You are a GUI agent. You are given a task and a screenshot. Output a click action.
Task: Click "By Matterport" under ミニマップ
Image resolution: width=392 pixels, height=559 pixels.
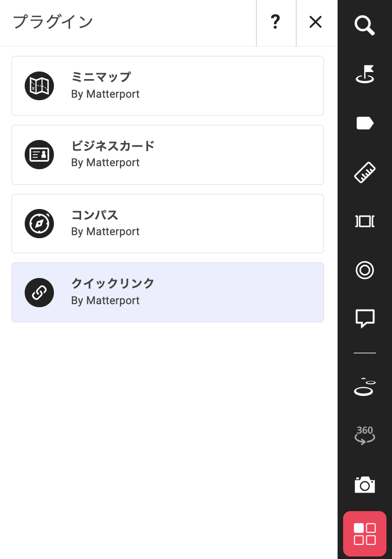pos(105,94)
